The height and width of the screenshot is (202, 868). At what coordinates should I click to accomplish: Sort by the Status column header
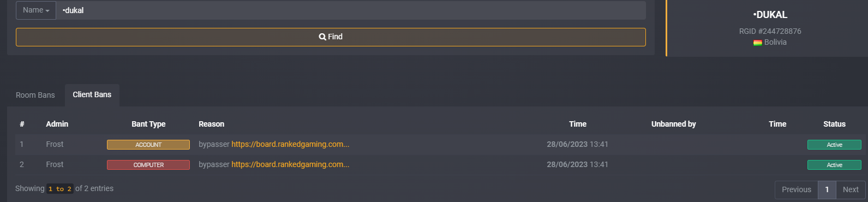(834, 124)
